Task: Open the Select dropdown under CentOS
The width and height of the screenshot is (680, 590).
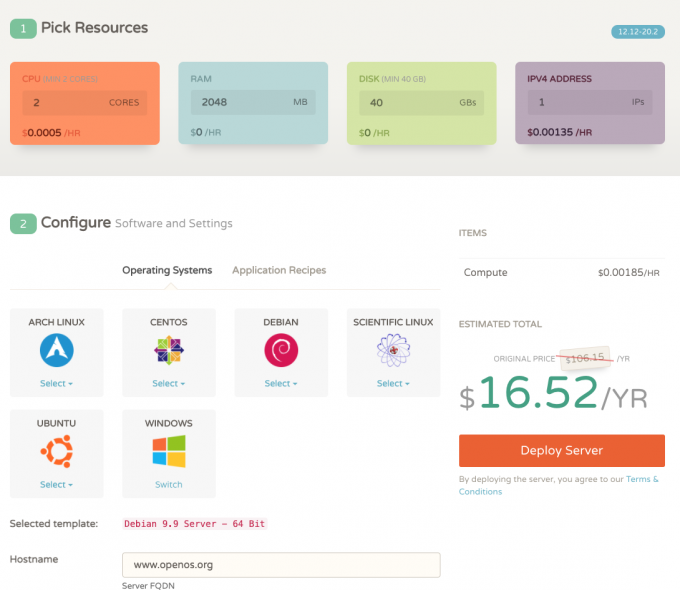Action: click(169, 383)
